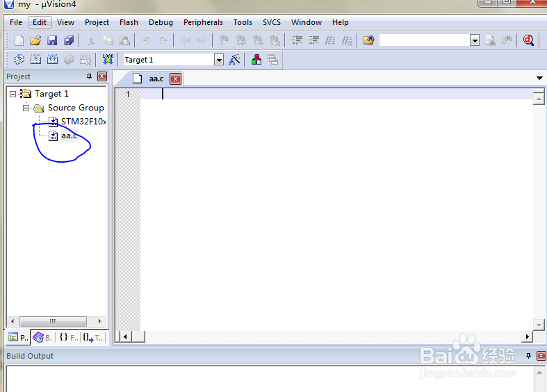The width and height of the screenshot is (547, 392).
Task: Go to next bookmark
Action: click(x=258, y=40)
